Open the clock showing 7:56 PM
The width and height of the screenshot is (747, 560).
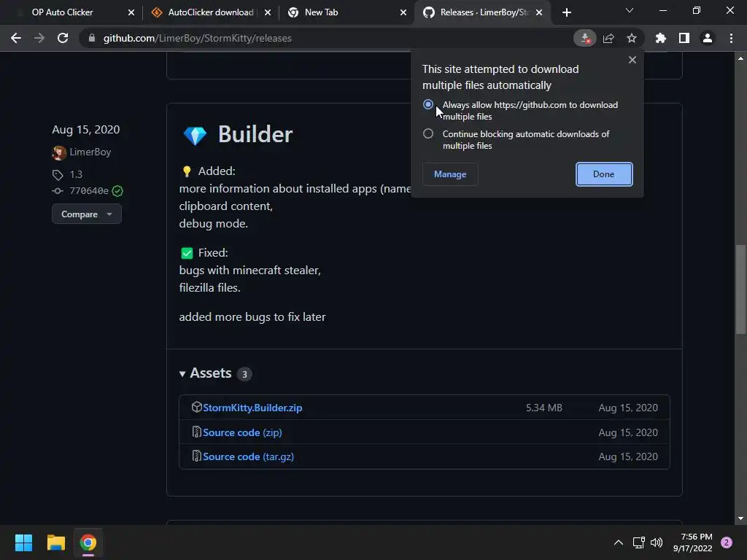coord(693,542)
